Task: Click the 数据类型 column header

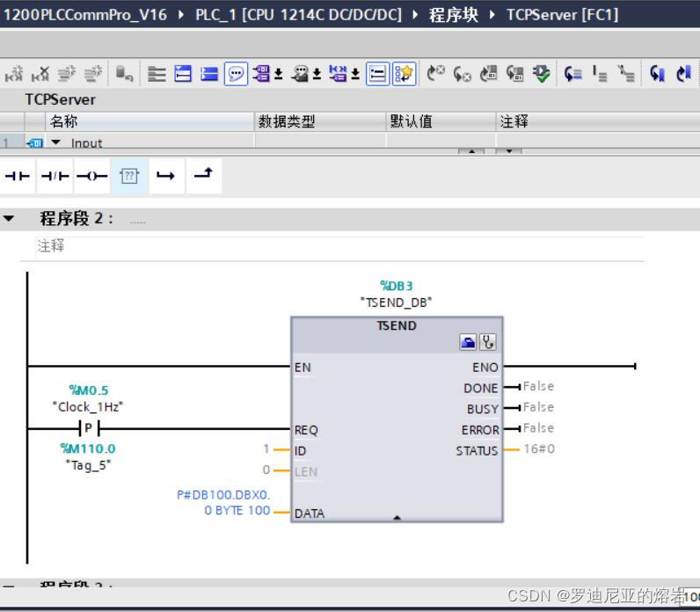Action: pos(320,121)
